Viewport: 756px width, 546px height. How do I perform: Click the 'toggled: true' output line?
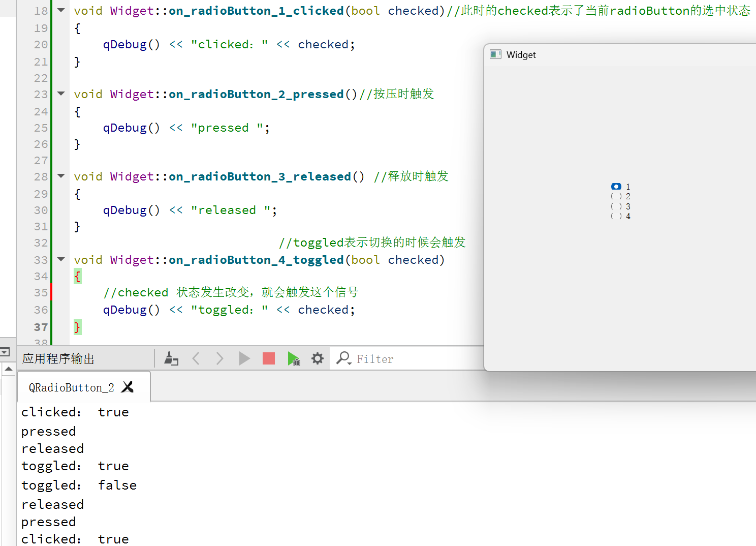pos(75,466)
